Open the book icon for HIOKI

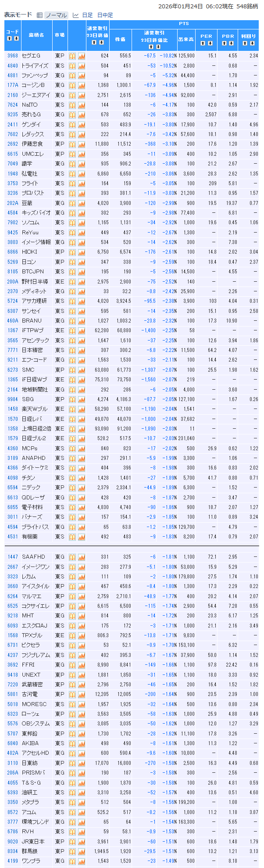[x=73, y=252]
